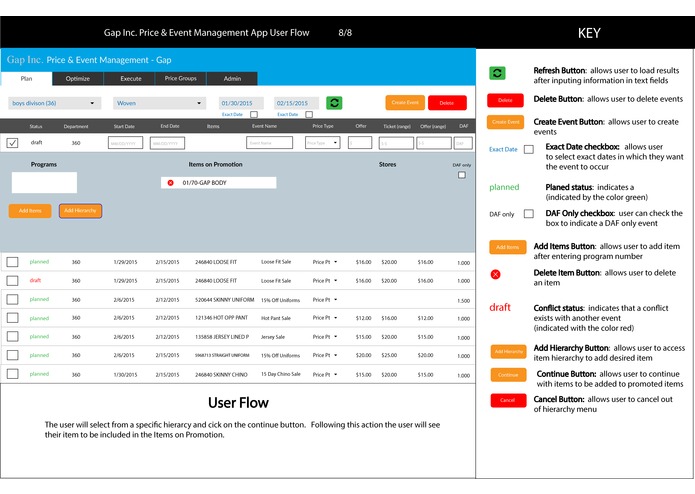Click the '520644 SKINNY UNIFORM' item cell

coord(225,300)
